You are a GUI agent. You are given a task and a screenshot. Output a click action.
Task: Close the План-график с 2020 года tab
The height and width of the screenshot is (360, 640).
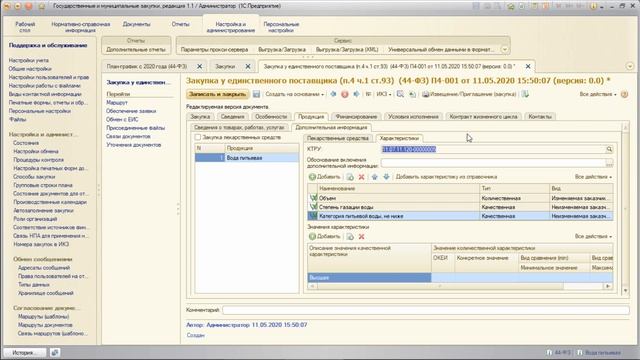[200, 66]
